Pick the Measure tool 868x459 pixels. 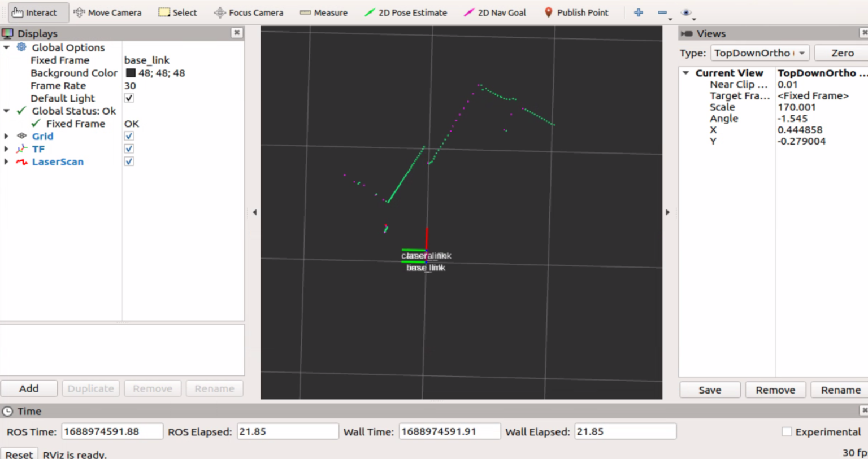pyautogui.click(x=323, y=12)
